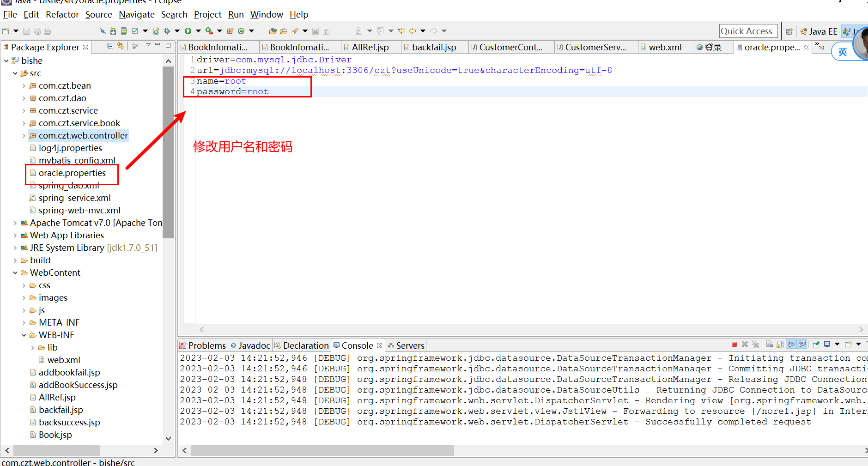Click the Save All icon in toolbar
This screenshot has width=868, height=466.
click(37, 31)
